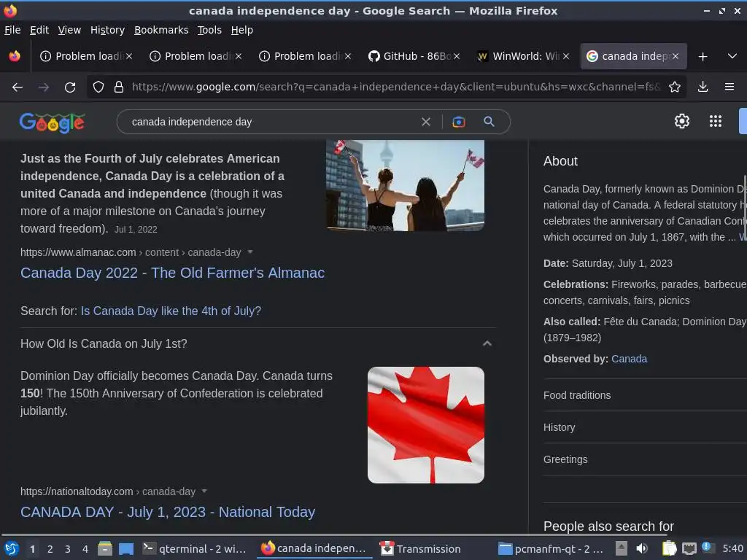Go back to the previous page
747x560 pixels.
click(18, 87)
